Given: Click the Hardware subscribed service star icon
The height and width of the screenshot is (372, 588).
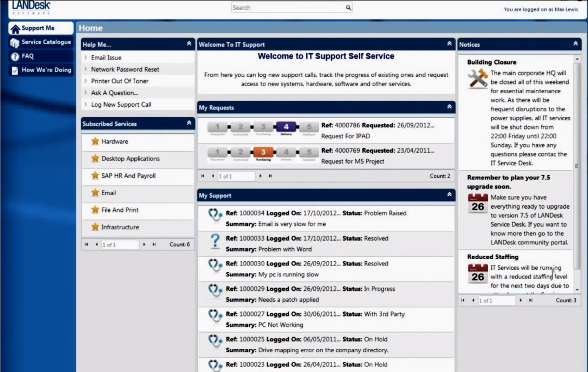Looking at the screenshot, I should [94, 141].
